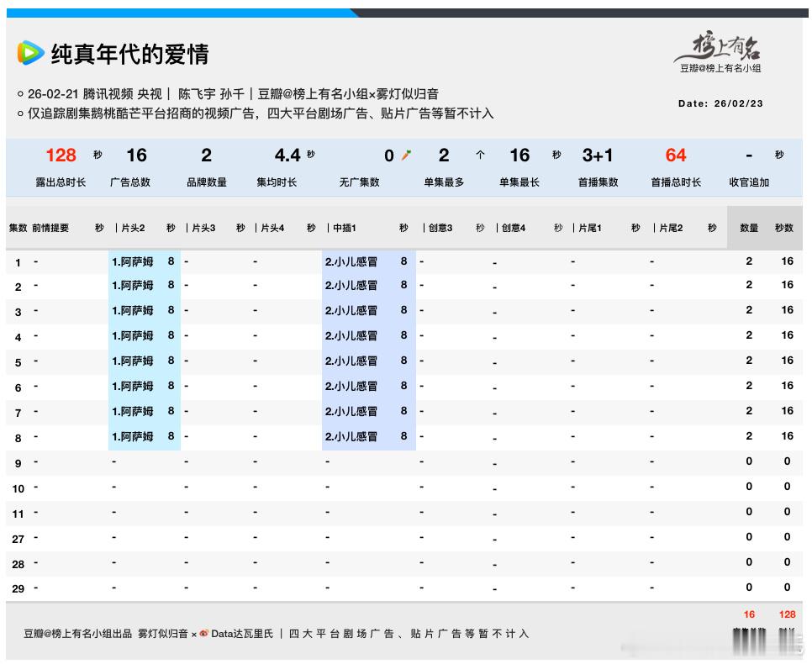812x664 pixels.
Task: Click the note line starting 仅追踪剧集
Action: [x=256, y=113]
